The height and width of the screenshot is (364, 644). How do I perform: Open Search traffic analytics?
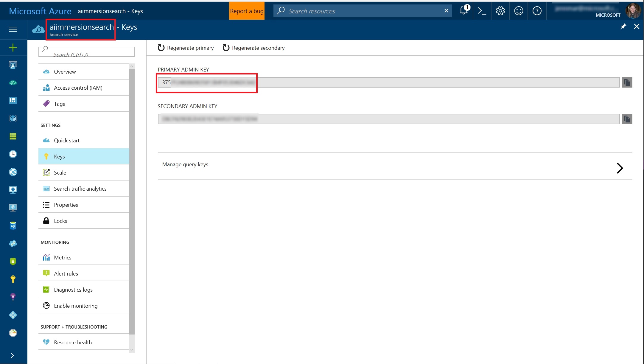(84, 189)
